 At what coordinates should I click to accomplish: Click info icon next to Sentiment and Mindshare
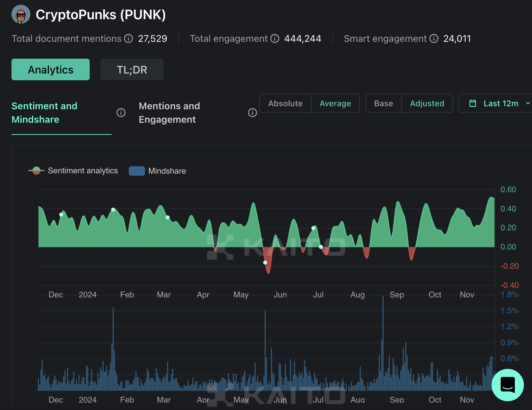(x=121, y=113)
